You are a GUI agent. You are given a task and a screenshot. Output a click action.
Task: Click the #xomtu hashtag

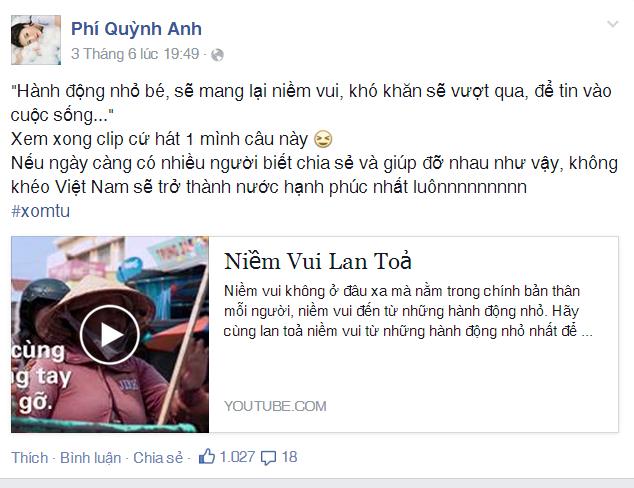click(40, 211)
